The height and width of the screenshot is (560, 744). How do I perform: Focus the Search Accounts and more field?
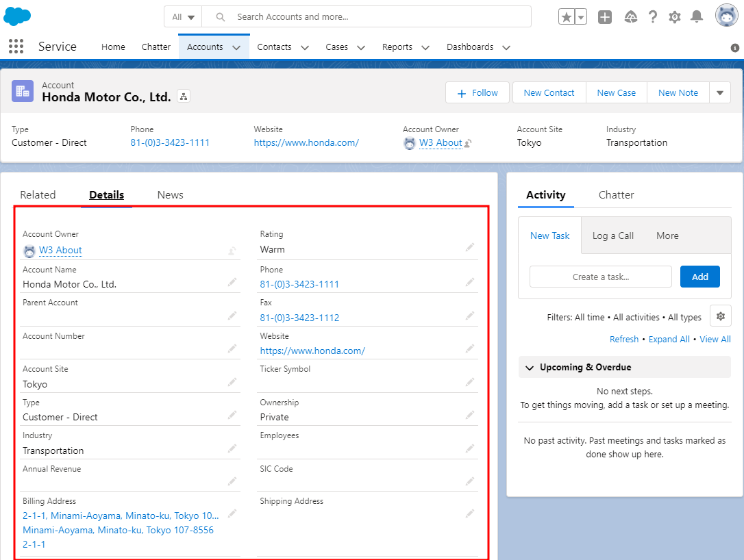point(367,17)
